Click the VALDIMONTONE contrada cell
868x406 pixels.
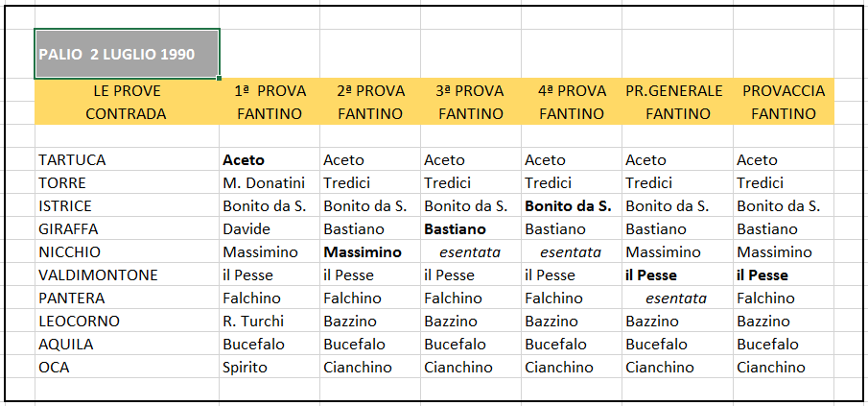(x=127, y=275)
